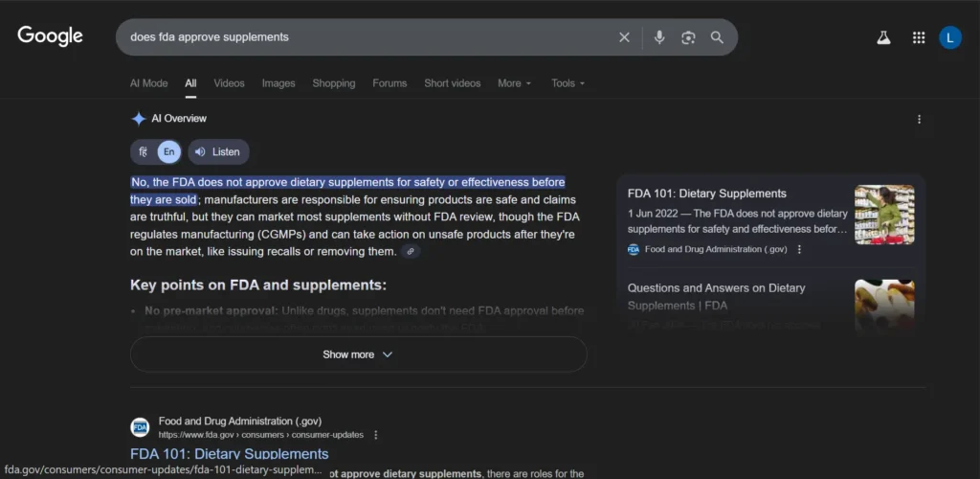Image resolution: width=980 pixels, height=479 pixels.
Task: Expand the More search filters dropdown
Action: coord(514,83)
